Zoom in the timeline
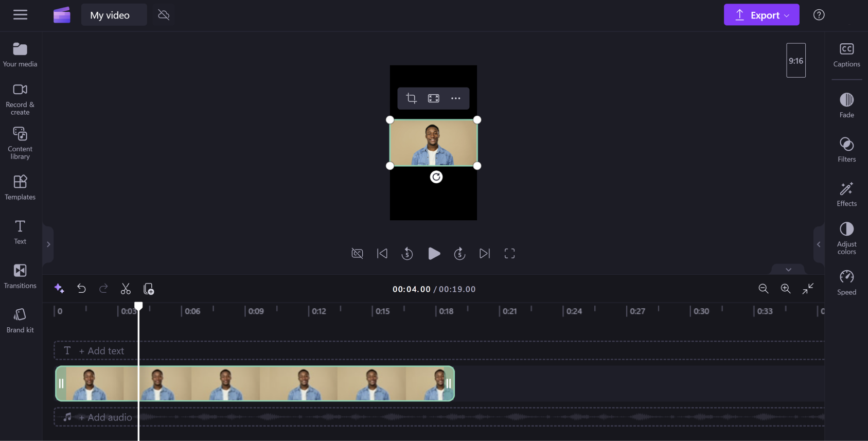The width and height of the screenshot is (868, 441). coord(786,289)
